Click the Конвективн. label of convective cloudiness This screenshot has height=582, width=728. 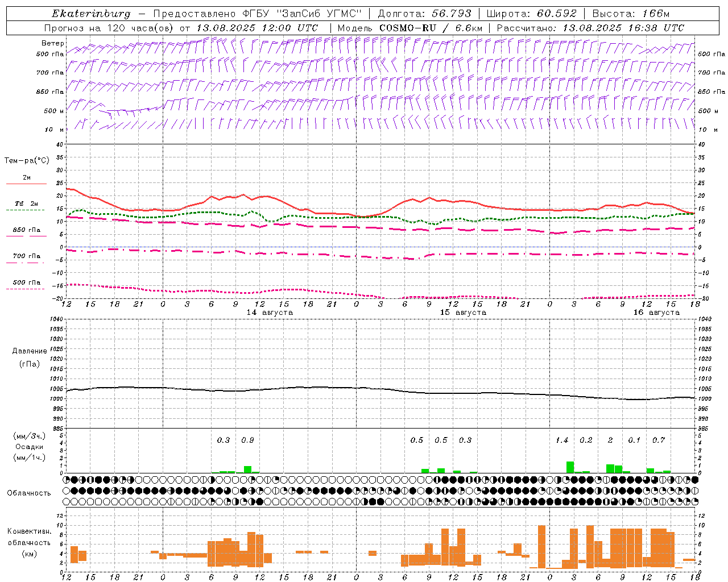30,531
